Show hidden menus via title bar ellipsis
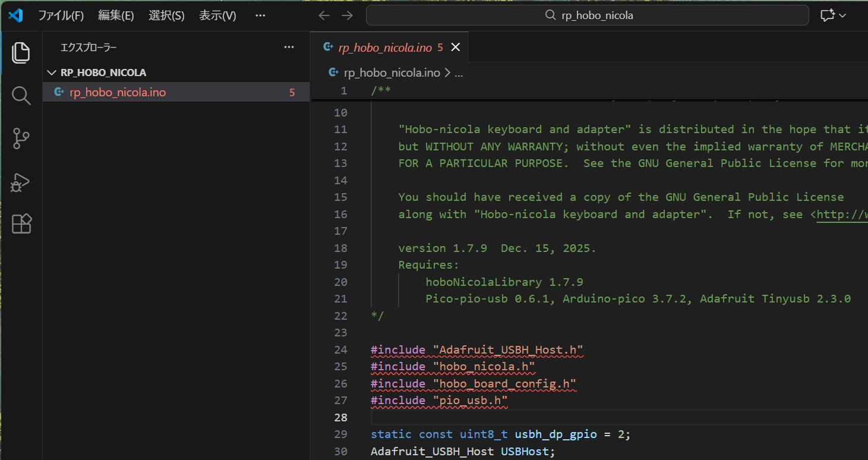This screenshot has height=460, width=868. click(260, 15)
